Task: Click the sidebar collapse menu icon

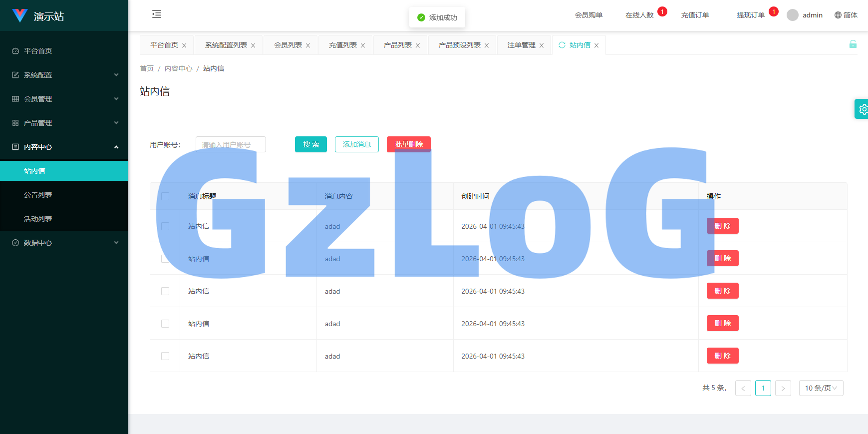Action: pos(157,14)
